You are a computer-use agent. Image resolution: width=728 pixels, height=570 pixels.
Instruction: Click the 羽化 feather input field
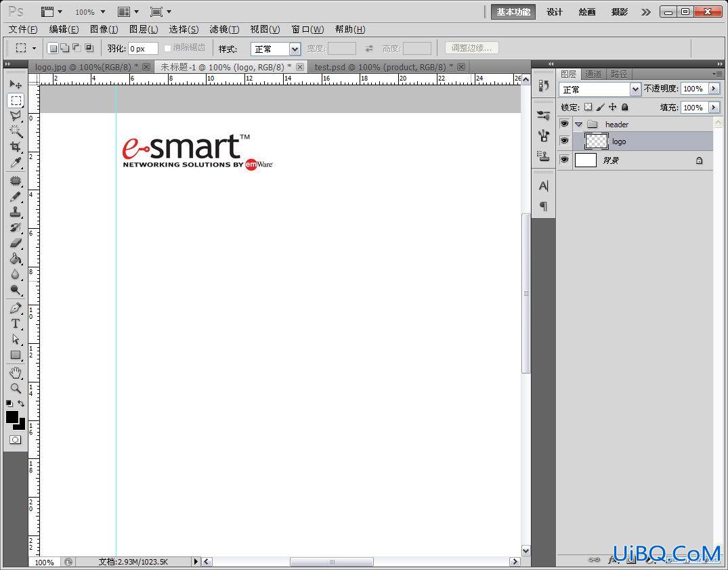coord(143,48)
